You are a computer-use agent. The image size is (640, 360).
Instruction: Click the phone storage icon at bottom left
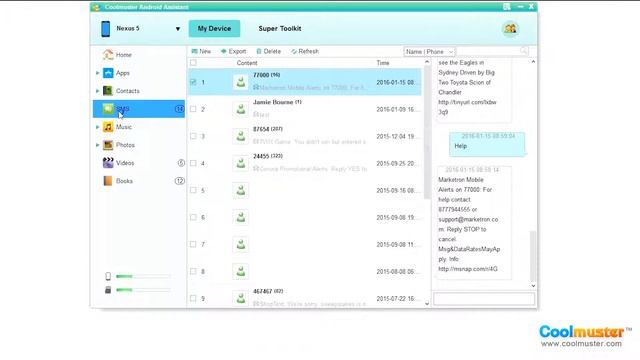108,276
